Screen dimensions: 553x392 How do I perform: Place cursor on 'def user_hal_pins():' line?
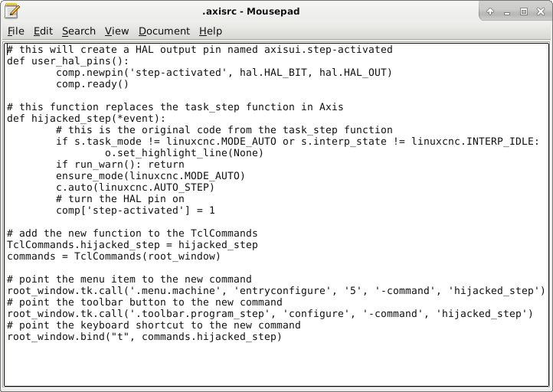pos(67,61)
